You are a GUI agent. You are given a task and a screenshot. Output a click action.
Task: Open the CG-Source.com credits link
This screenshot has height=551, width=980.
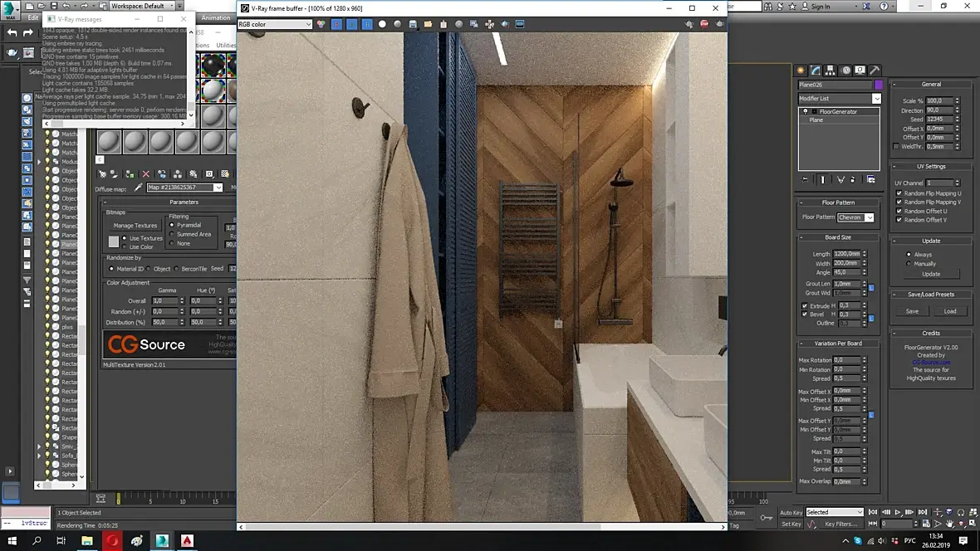tap(931, 363)
